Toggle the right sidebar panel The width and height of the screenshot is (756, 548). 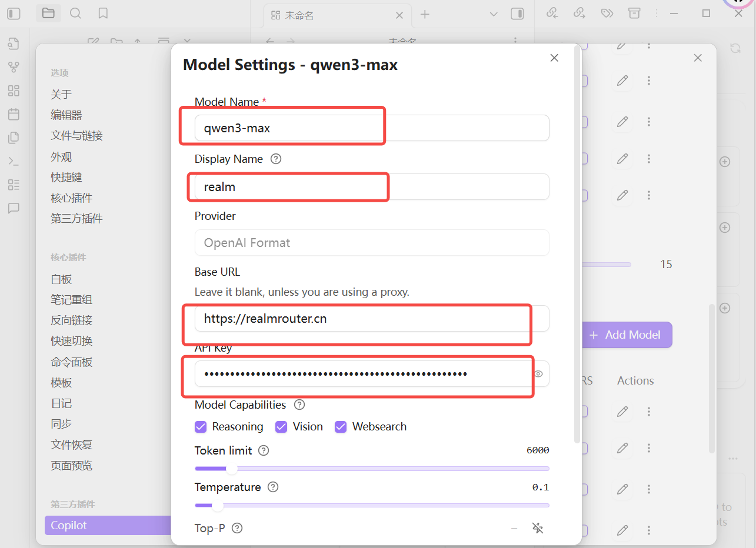(x=517, y=14)
